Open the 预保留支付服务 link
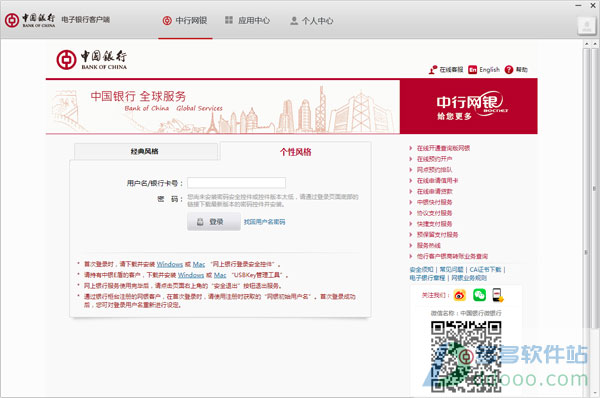600x398 pixels. point(437,234)
